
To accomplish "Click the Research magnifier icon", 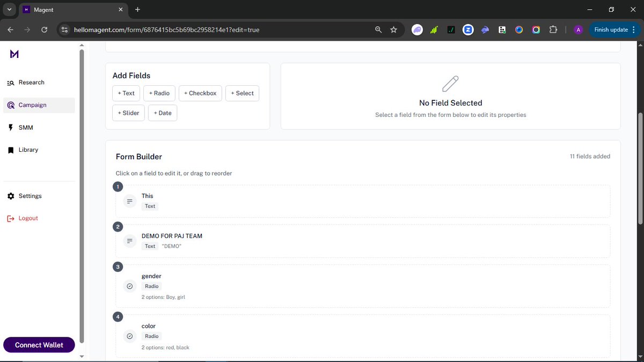I will 11,83.
